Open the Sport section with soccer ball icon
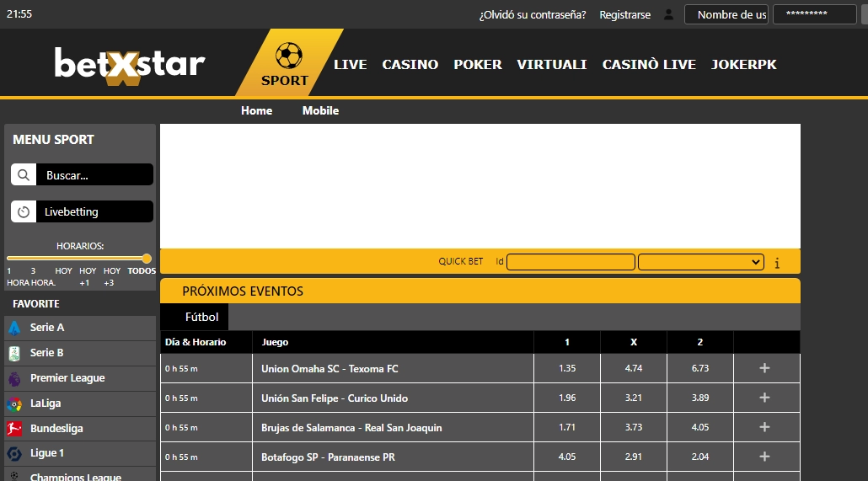The width and height of the screenshot is (868, 481). 288,63
